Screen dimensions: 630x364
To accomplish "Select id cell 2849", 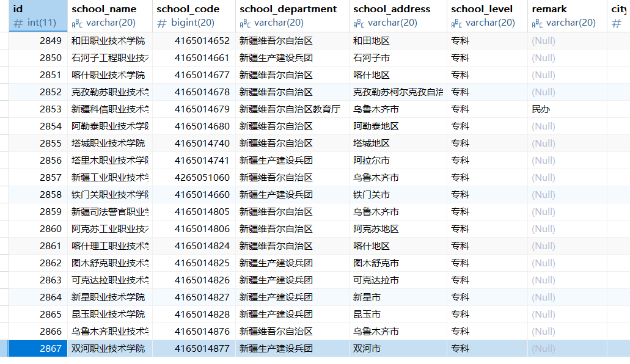I will pyautogui.click(x=38, y=40).
